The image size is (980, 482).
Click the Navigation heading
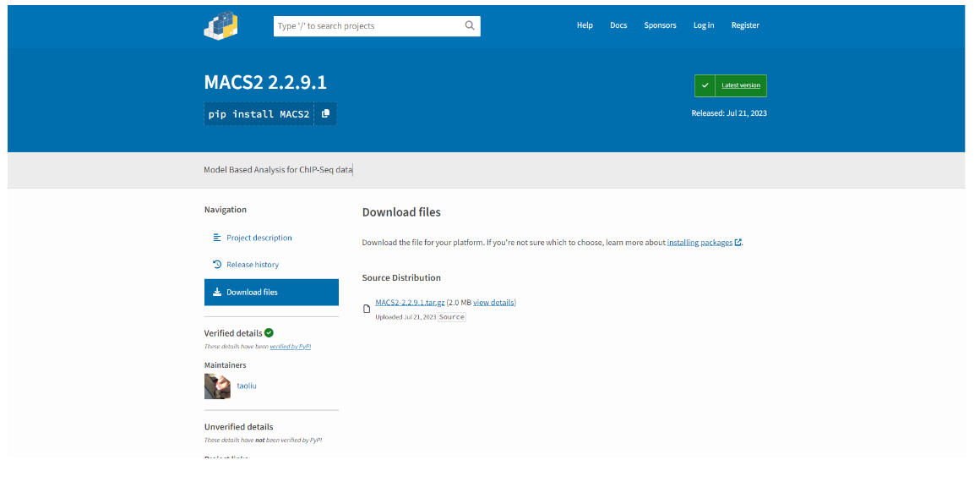[x=226, y=210]
